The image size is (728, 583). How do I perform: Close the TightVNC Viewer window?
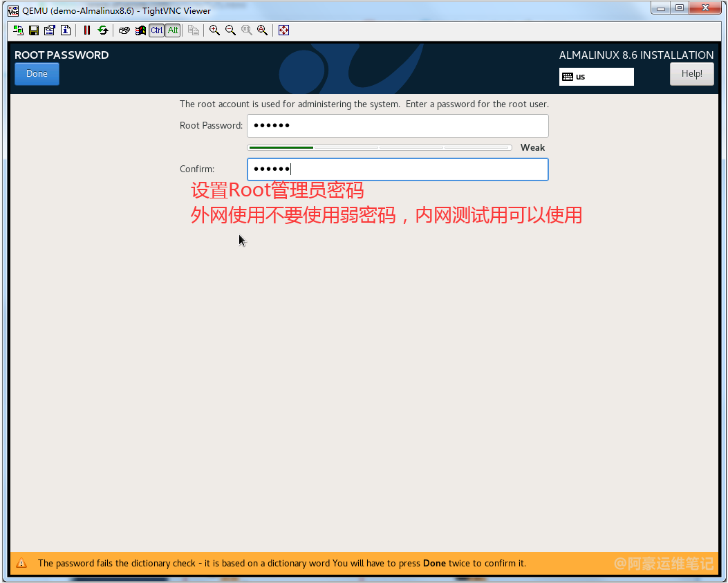point(705,8)
